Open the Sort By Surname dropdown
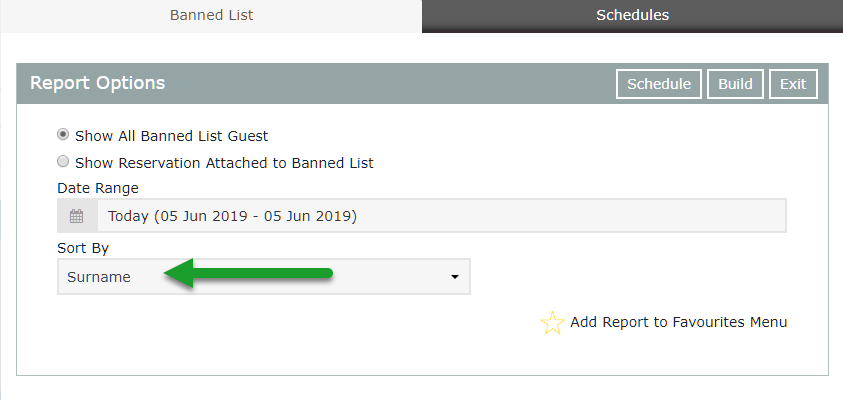843x400 pixels. [264, 276]
